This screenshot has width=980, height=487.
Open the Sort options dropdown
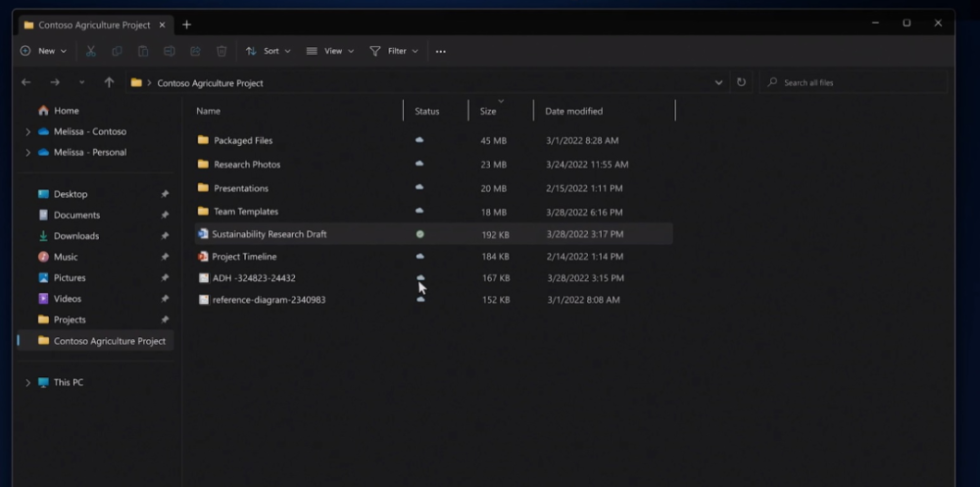pos(269,51)
